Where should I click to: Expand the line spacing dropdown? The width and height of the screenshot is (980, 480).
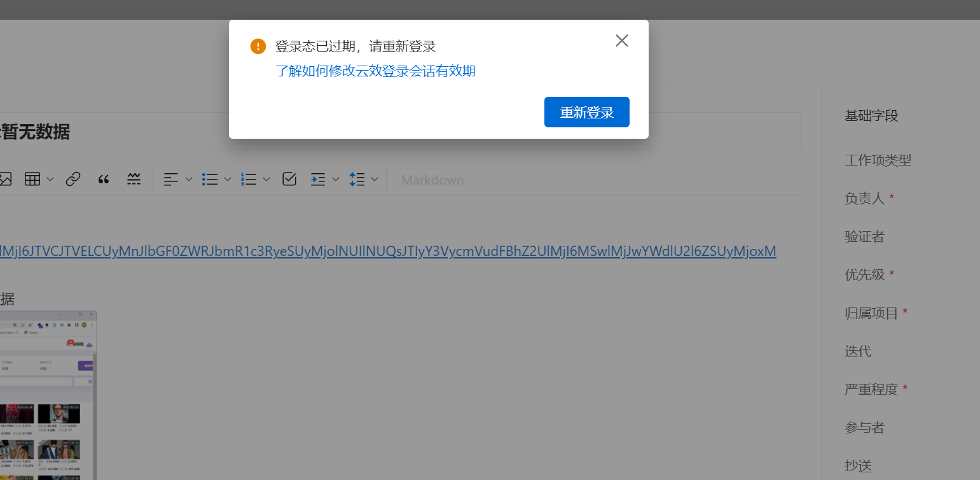pos(375,179)
